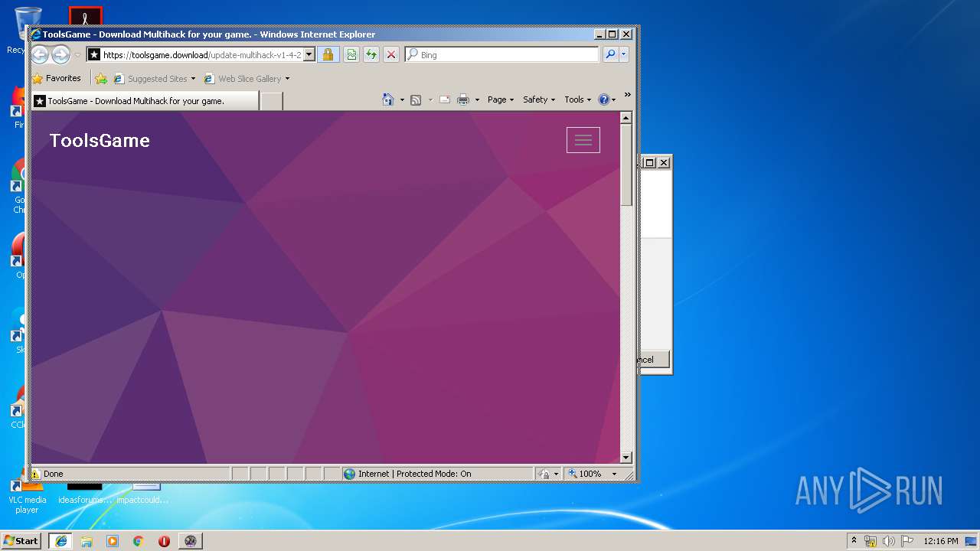Click the 12:16 PM taskbar clock
980x551 pixels.
(941, 541)
